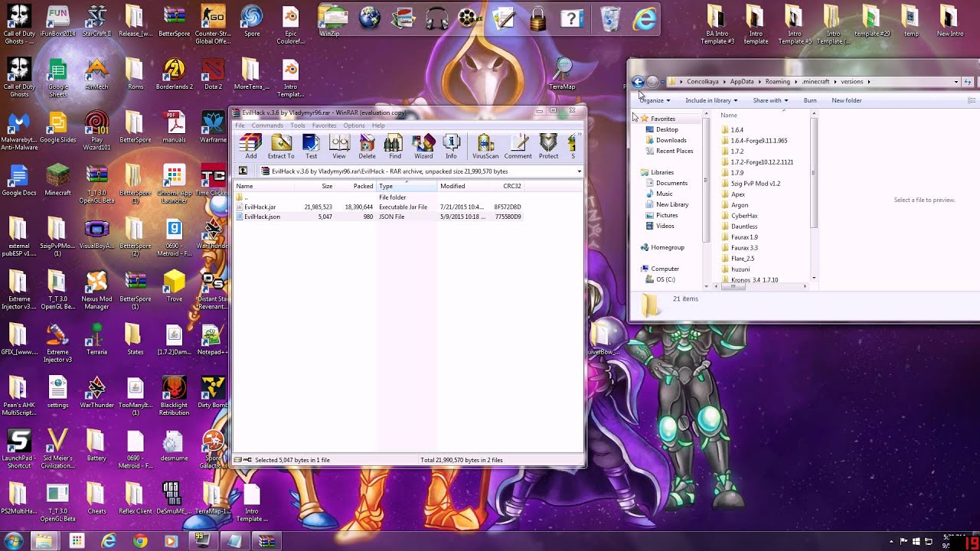Viewport: 980px width, 551px height.
Task: Select the Spore desktop icon
Action: click(x=252, y=21)
